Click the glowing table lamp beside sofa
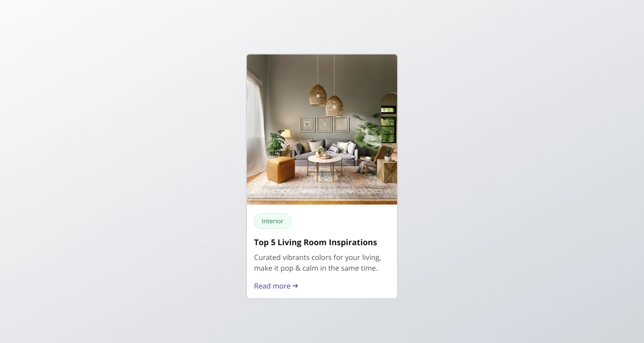Screen dimensions: 644x343 [286, 136]
